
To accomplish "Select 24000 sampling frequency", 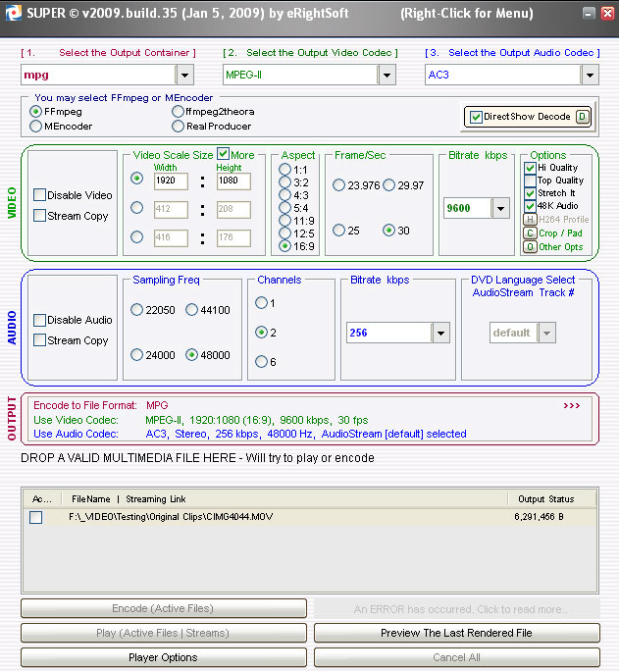I will pos(136,355).
